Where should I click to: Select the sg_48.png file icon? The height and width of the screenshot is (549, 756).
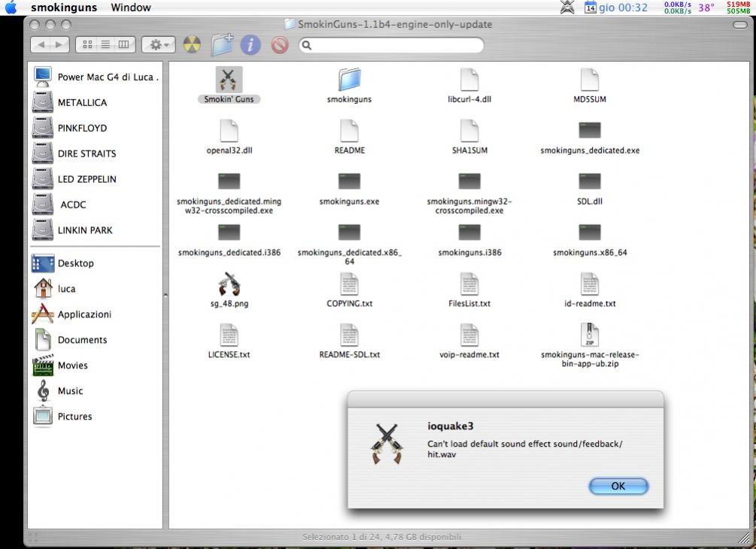click(229, 284)
